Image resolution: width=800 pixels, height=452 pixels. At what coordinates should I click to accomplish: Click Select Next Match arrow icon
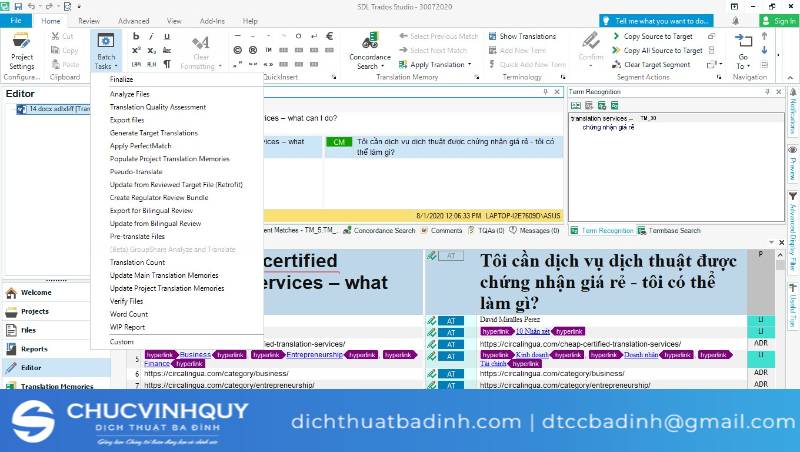click(403, 50)
